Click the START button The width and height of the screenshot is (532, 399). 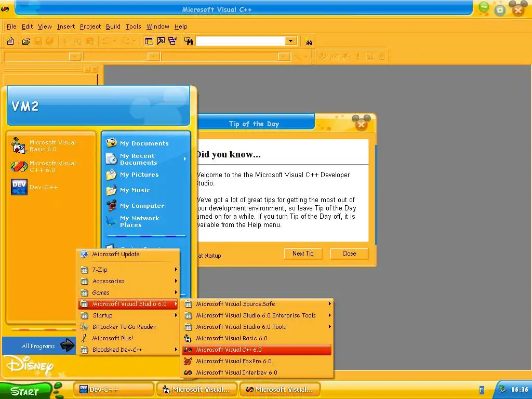coord(26,391)
